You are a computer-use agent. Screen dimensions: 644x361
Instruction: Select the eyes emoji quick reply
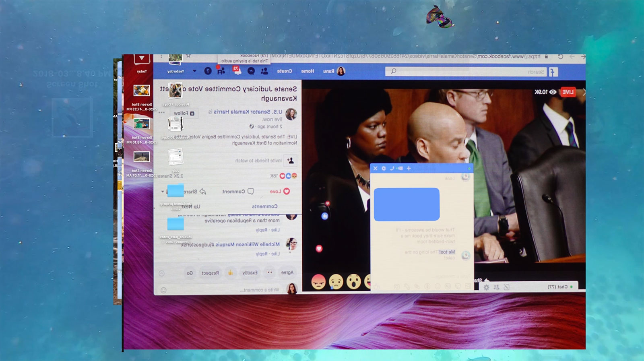pyautogui.click(x=270, y=273)
